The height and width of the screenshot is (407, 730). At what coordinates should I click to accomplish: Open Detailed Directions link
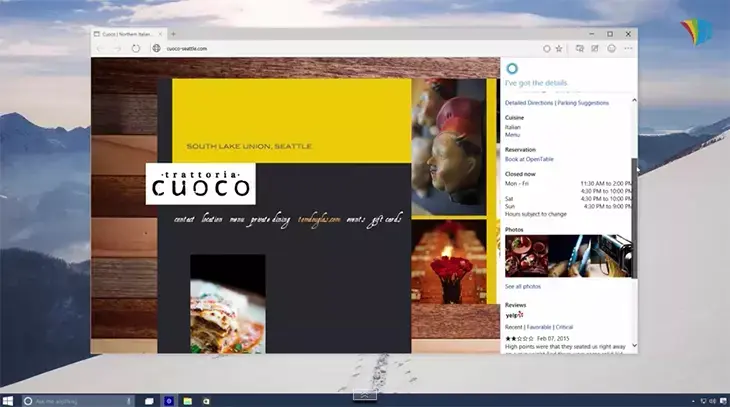coord(529,103)
